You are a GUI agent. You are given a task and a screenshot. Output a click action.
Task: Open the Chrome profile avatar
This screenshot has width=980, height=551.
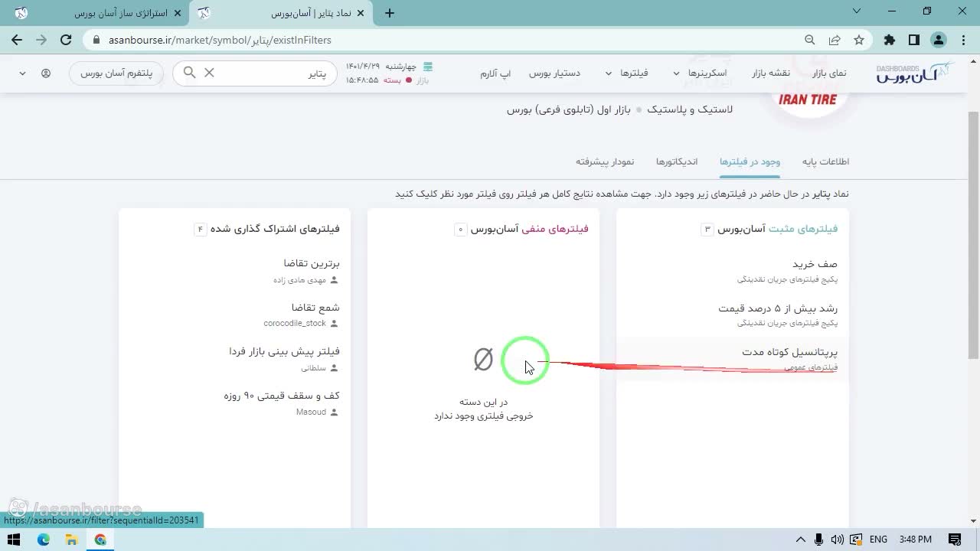click(939, 40)
